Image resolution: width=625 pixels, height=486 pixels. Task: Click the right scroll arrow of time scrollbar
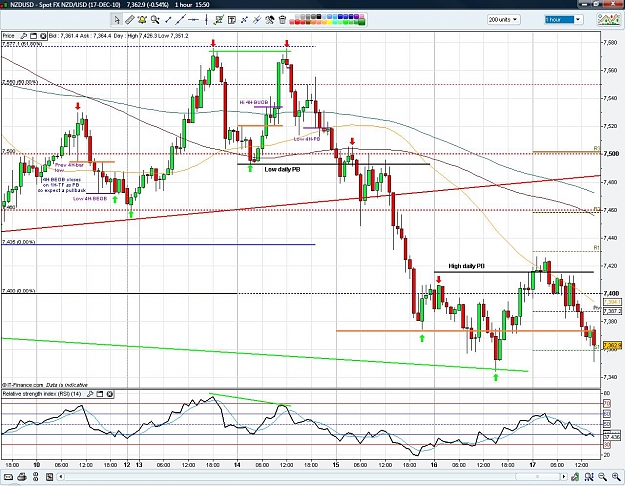[564, 477]
